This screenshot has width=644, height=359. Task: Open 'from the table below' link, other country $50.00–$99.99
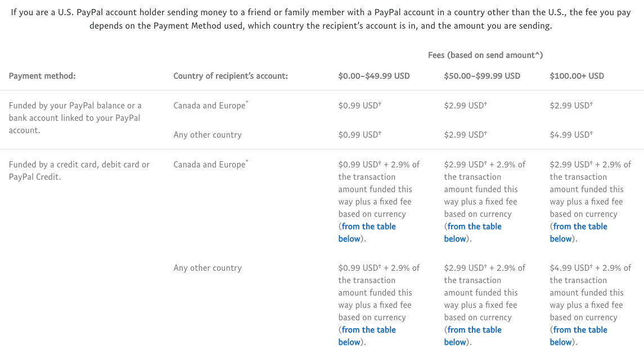pyautogui.click(x=472, y=336)
